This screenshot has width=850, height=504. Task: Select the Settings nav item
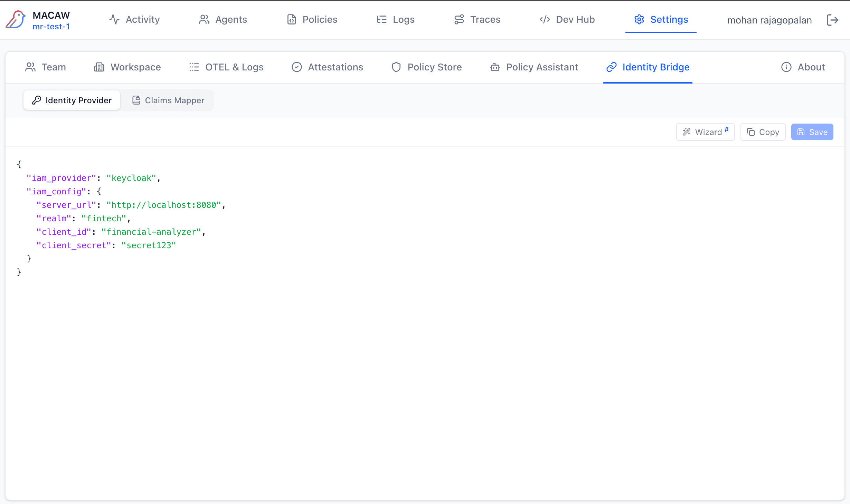point(661,20)
